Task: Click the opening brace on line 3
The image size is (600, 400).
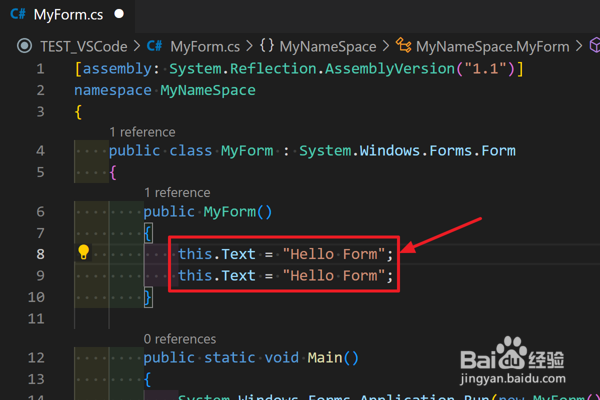Action: 78,112
